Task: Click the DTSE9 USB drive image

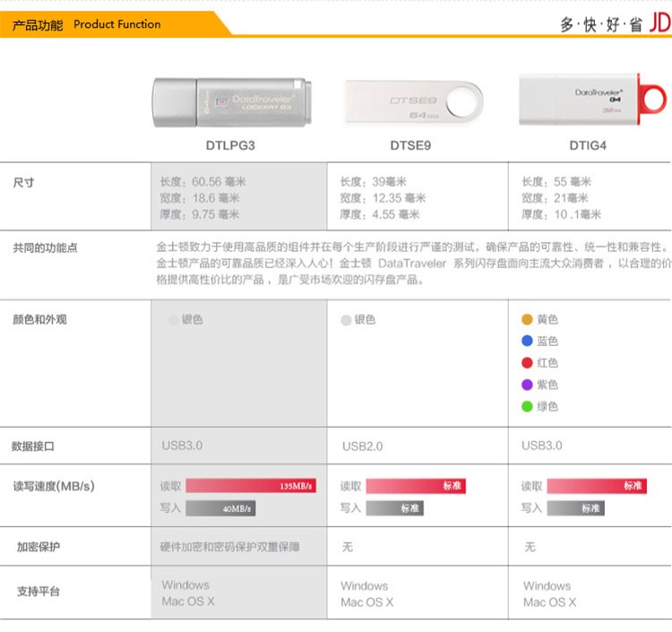Action: (x=414, y=102)
